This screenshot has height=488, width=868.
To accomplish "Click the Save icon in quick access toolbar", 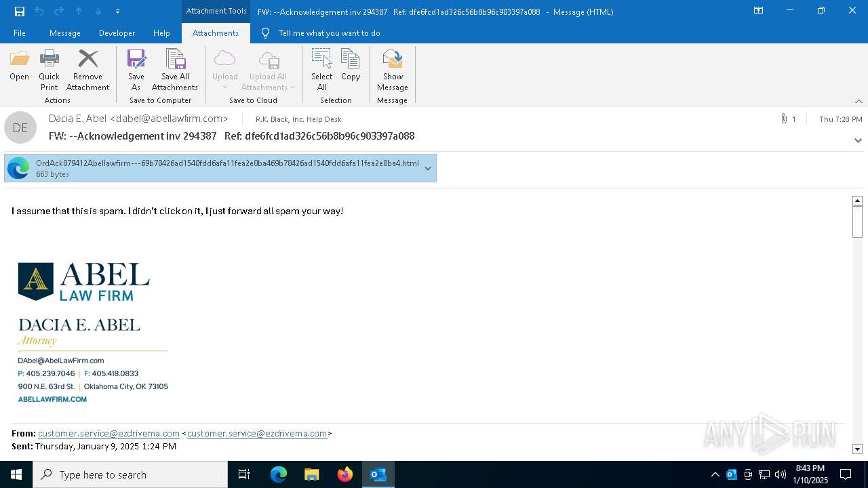I will tap(20, 12).
